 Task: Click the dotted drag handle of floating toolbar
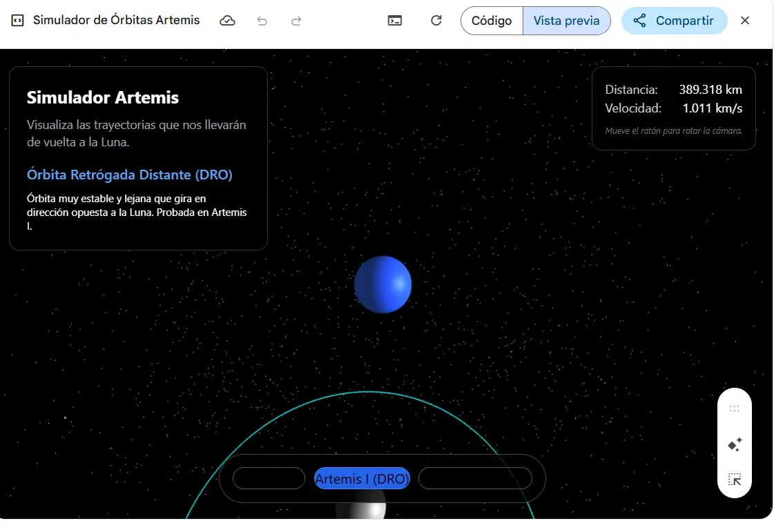pos(735,408)
